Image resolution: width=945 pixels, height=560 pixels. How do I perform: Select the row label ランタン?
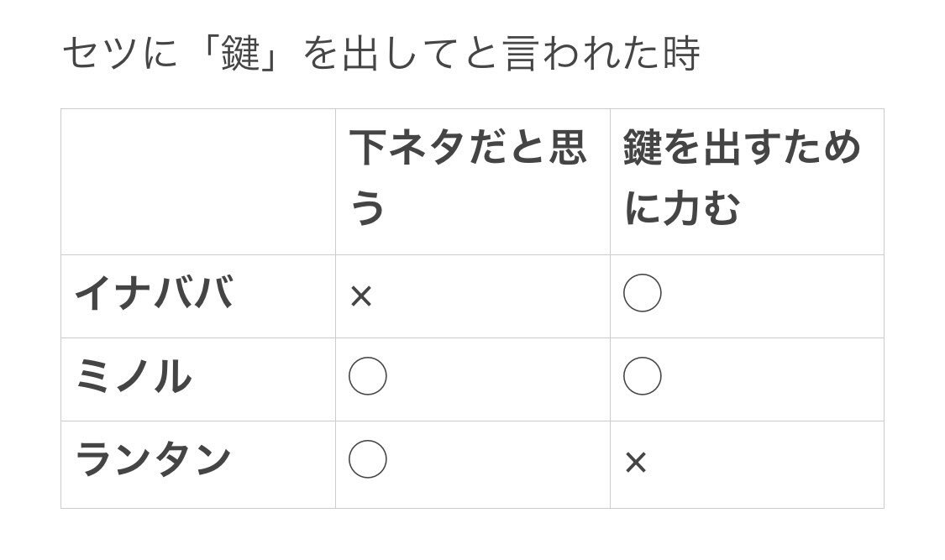(x=153, y=459)
